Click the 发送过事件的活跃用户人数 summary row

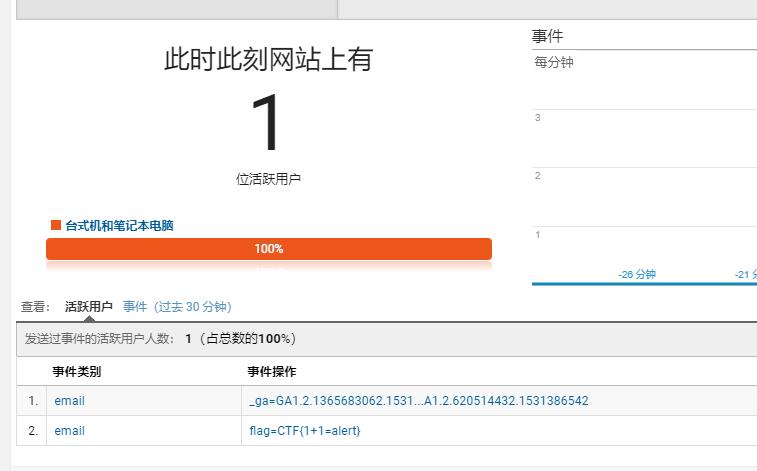click(160, 339)
